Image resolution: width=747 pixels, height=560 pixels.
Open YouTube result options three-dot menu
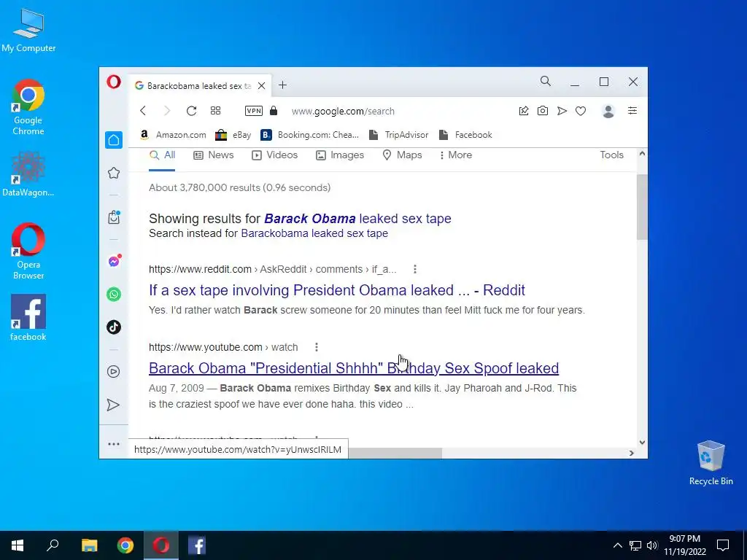317,347
